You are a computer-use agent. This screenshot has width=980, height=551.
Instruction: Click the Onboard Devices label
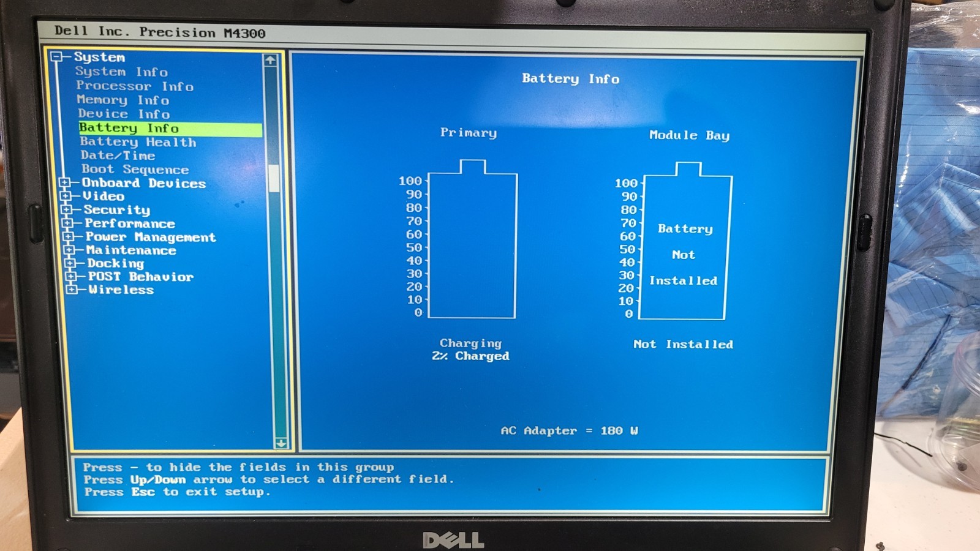tap(143, 183)
